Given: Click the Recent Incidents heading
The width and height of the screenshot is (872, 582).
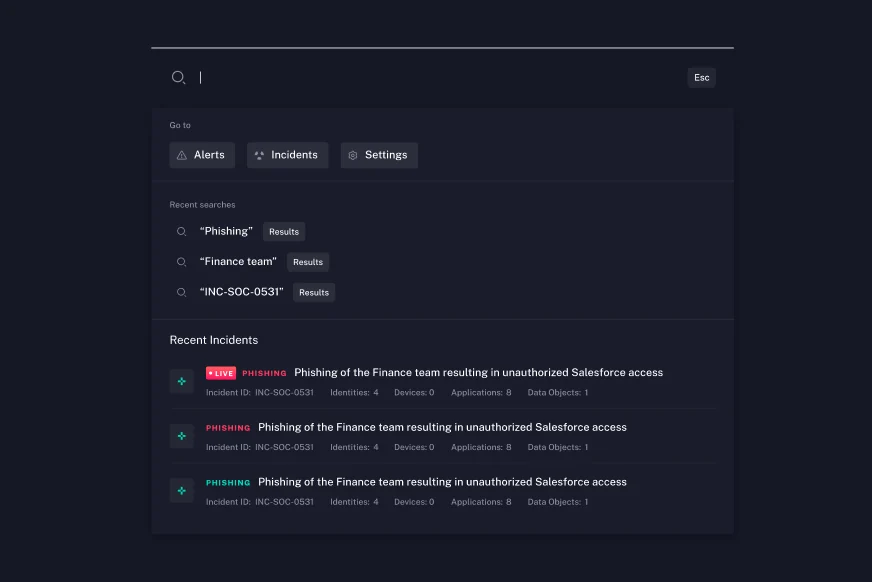Looking at the screenshot, I should [214, 340].
